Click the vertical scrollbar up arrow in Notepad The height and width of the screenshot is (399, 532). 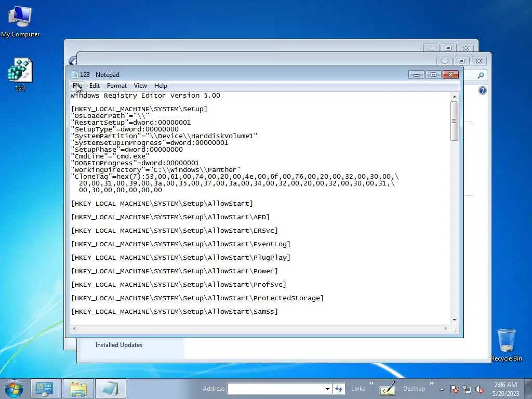454,97
